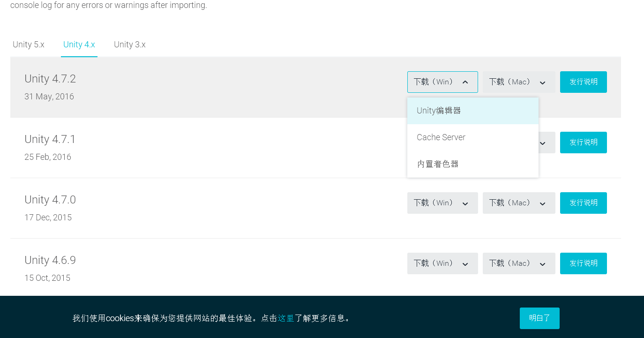This screenshot has height=338, width=644.
Task: Click the date 25 Feb, 2016
Action: point(48,157)
